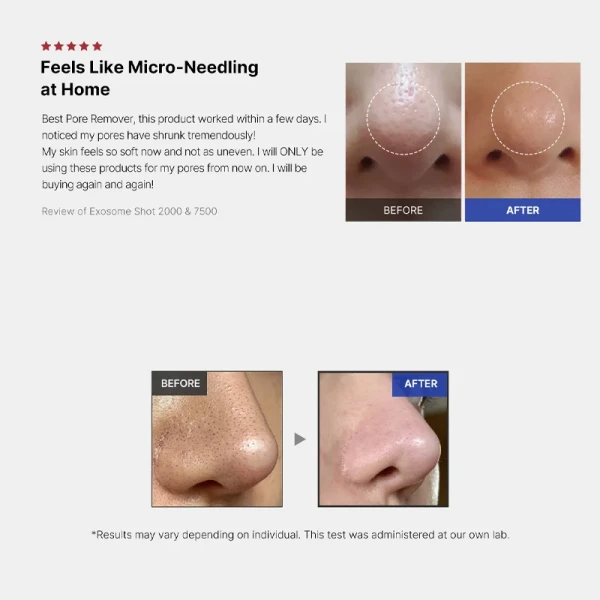Select the dashed circle on the after nose

(x=528, y=118)
